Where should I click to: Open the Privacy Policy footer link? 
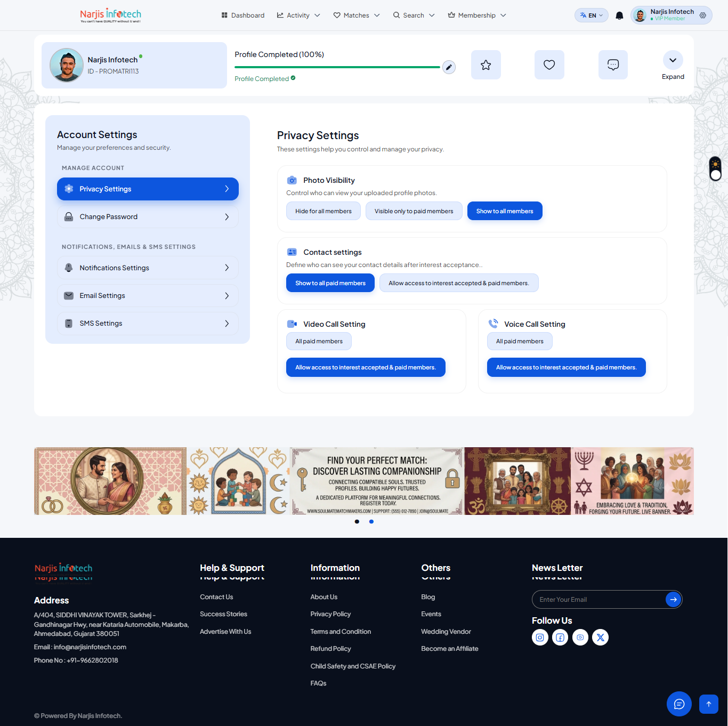pyautogui.click(x=330, y=614)
